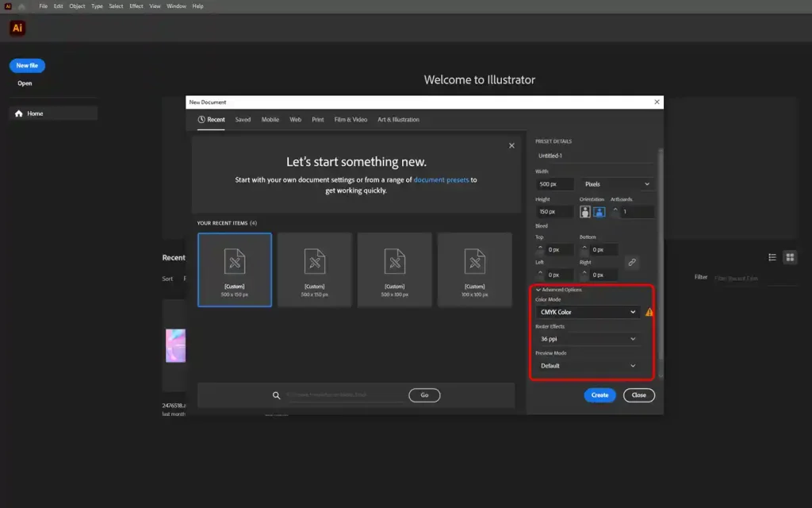Collapse the Advanced Options section
Viewport: 812px width, 508px height.
tap(559, 290)
